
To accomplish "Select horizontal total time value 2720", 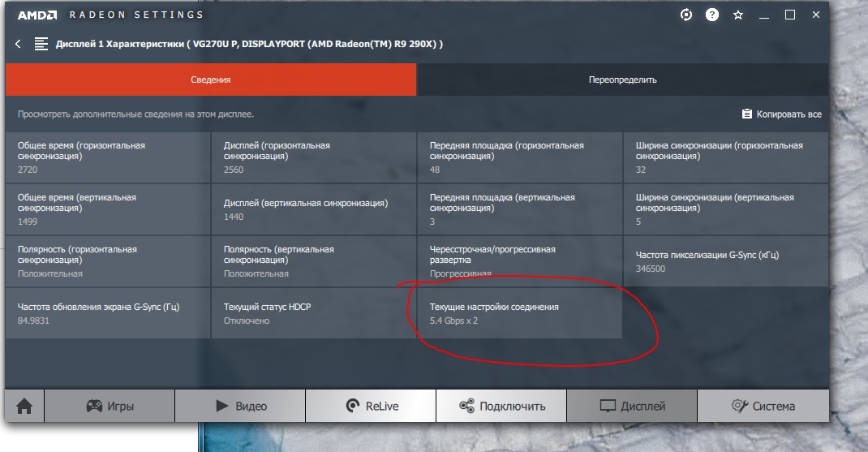I will tap(28, 170).
